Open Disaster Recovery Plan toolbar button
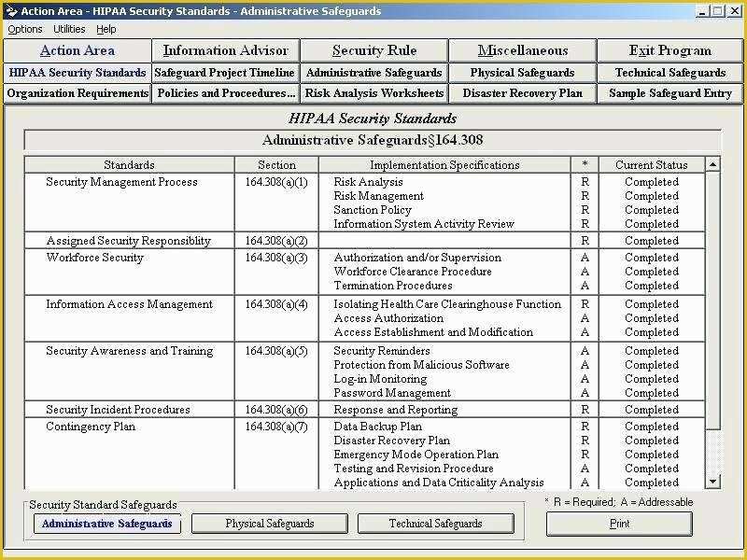Viewport: 747px width, 560px height. [523, 93]
